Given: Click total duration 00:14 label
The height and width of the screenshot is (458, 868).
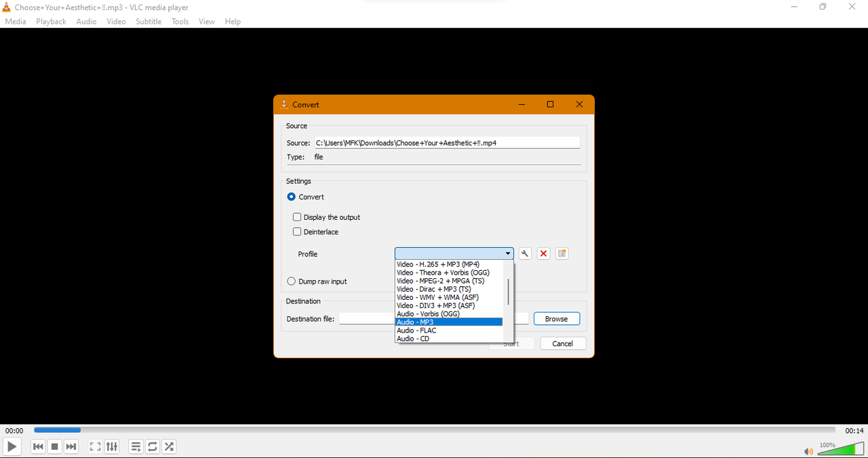Looking at the screenshot, I should tap(854, 431).
